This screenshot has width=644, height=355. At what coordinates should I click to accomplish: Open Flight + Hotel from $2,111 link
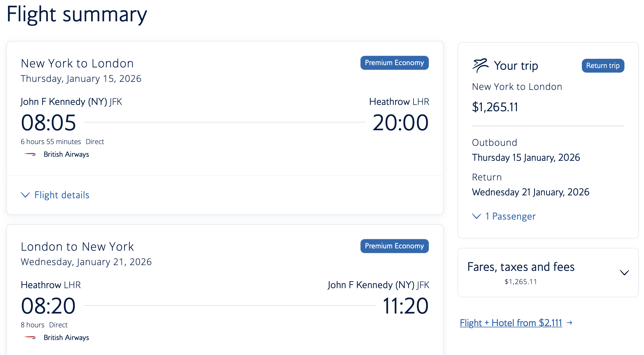coord(511,323)
